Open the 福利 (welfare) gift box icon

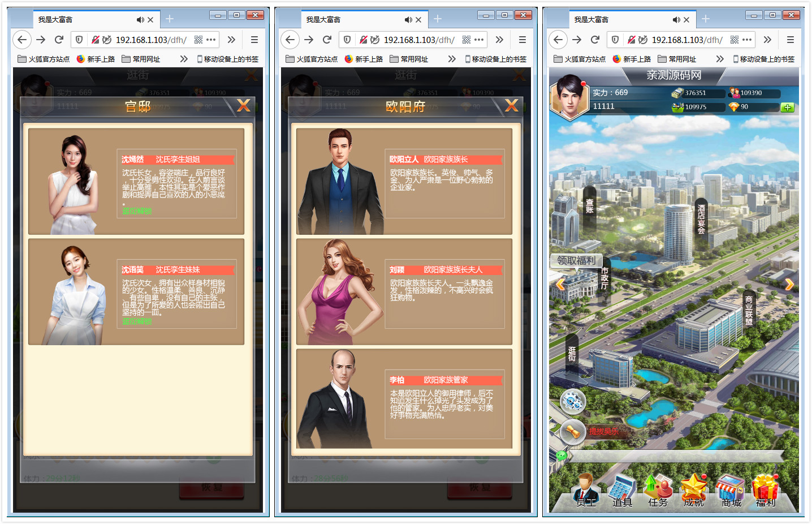766,490
